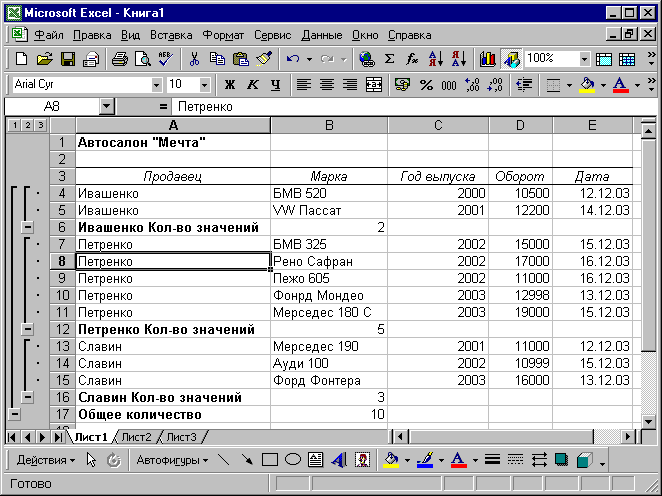The image size is (662, 496).
Task: Insert WordArt from the drawing toolbar
Action: click(x=339, y=460)
